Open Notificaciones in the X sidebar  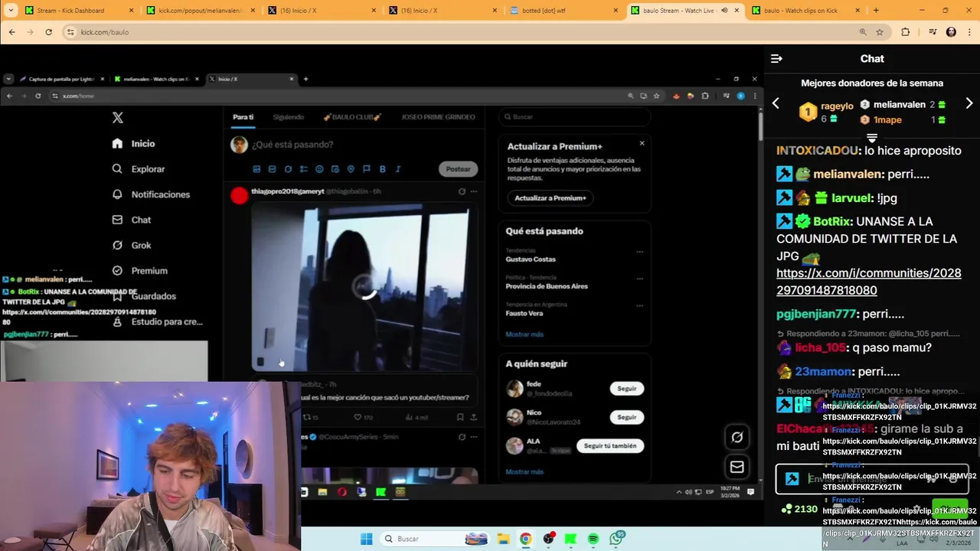point(151,194)
